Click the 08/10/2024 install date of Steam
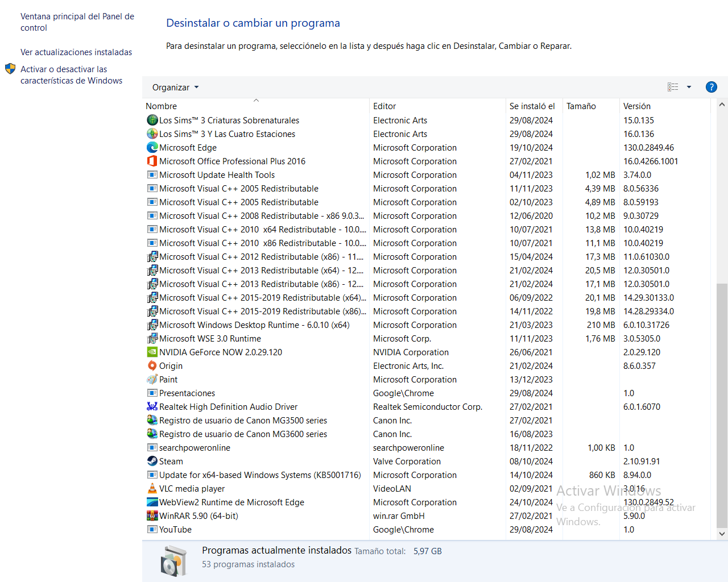The height and width of the screenshot is (582, 728). click(531, 461)
